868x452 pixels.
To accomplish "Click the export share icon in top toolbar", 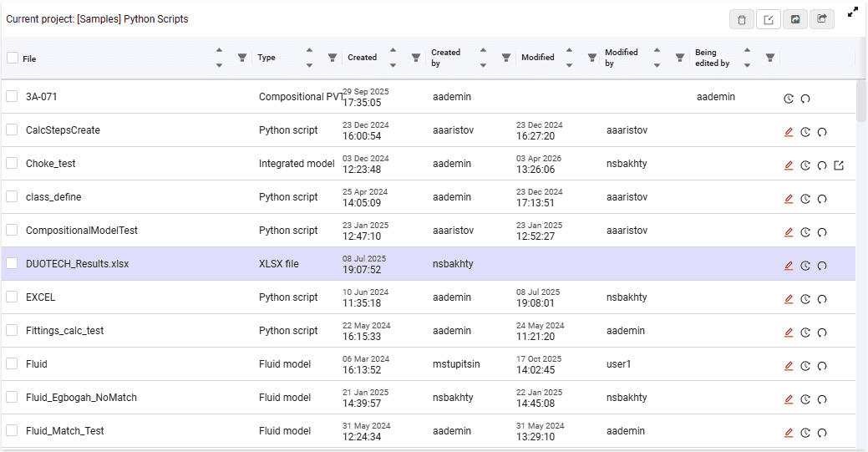I will point(822,19).
